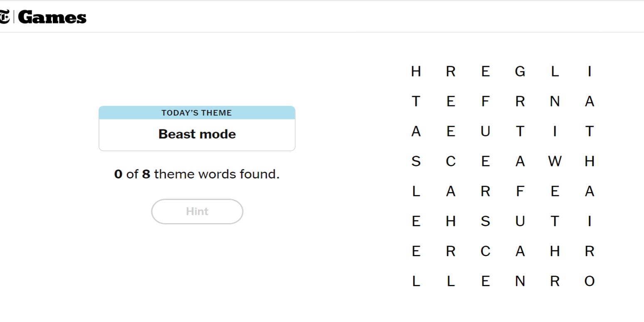The height and width of the screenshot is (322, 644).
Task: Tap the U in the sixth row
Action: pos(520,221)
